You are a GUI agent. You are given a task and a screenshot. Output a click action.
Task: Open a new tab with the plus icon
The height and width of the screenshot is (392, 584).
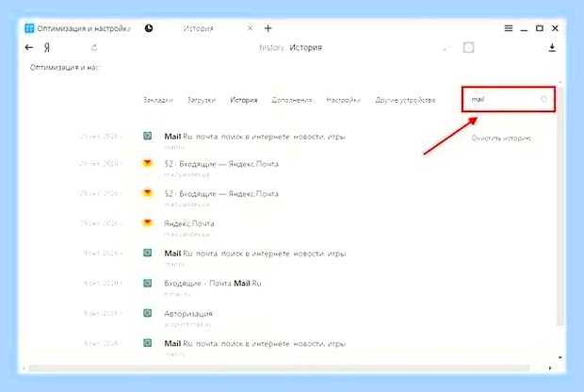pyautogui.click(x=268, y=28)
